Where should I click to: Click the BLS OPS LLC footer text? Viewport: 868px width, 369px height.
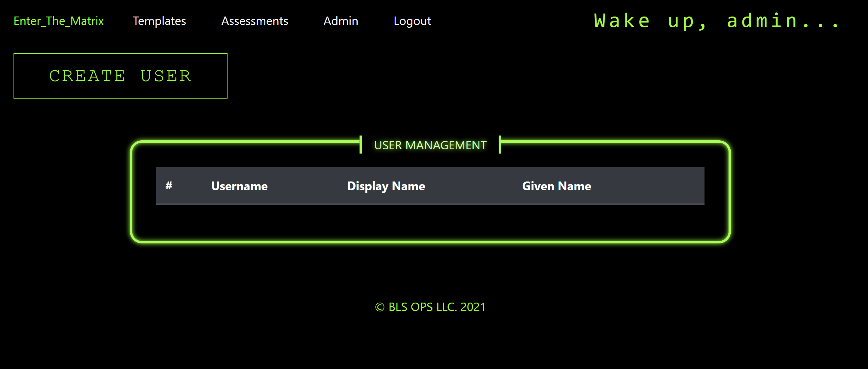423,307
